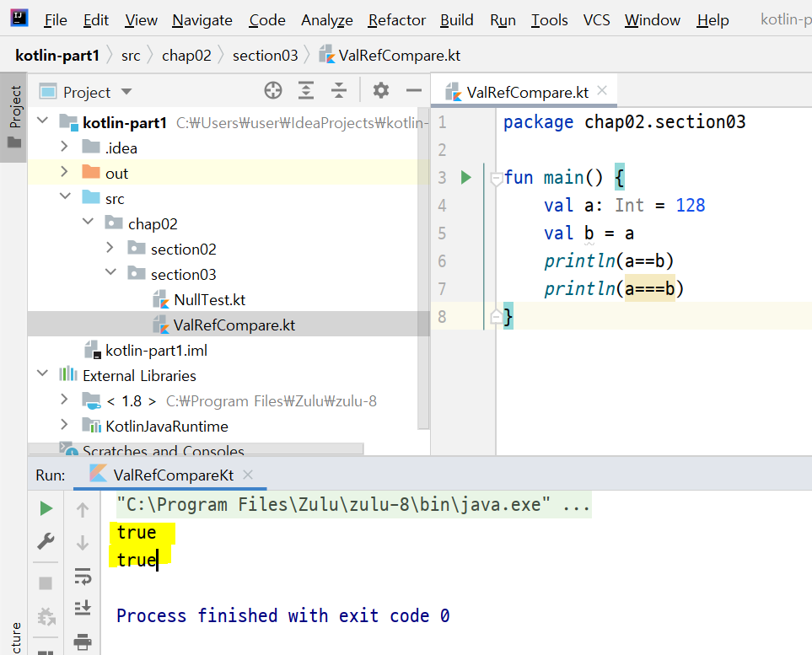Screen dimensions: 812x655
Task: Select NullTest.kt in the project tree
Action: [209, 299]
